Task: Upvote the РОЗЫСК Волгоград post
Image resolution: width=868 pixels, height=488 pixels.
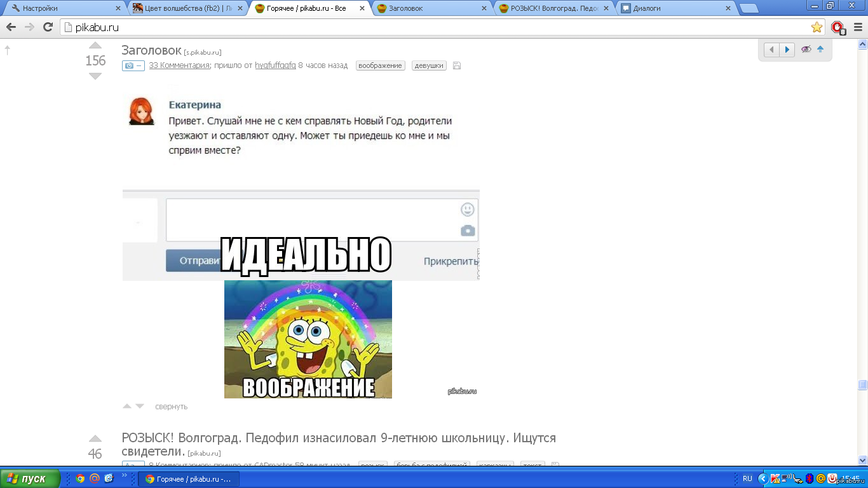Action: (95, 438)
